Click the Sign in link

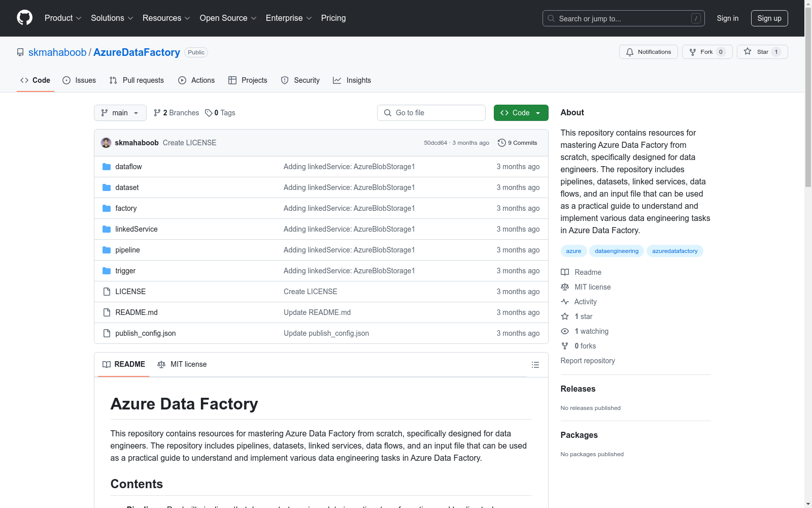[x=728, y=18]
